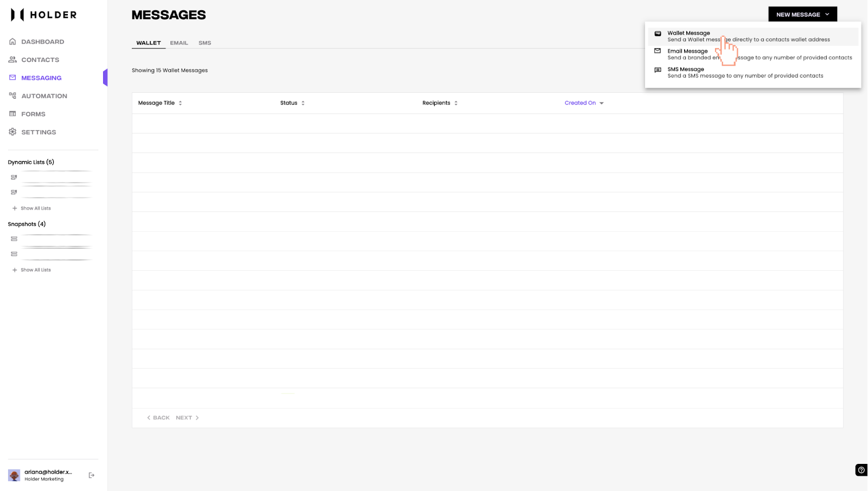Switch to the Wallet tab
Viewport: 868px width, 491px height.
(x=149, y=43)
